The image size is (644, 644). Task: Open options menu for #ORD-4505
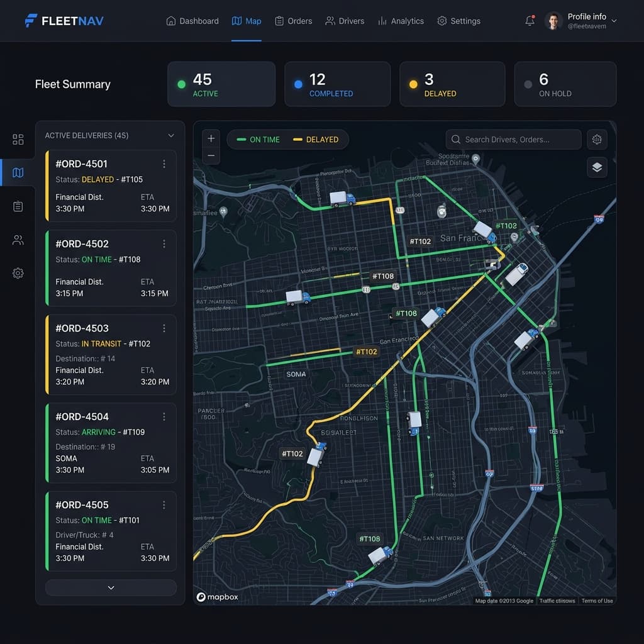164,505
